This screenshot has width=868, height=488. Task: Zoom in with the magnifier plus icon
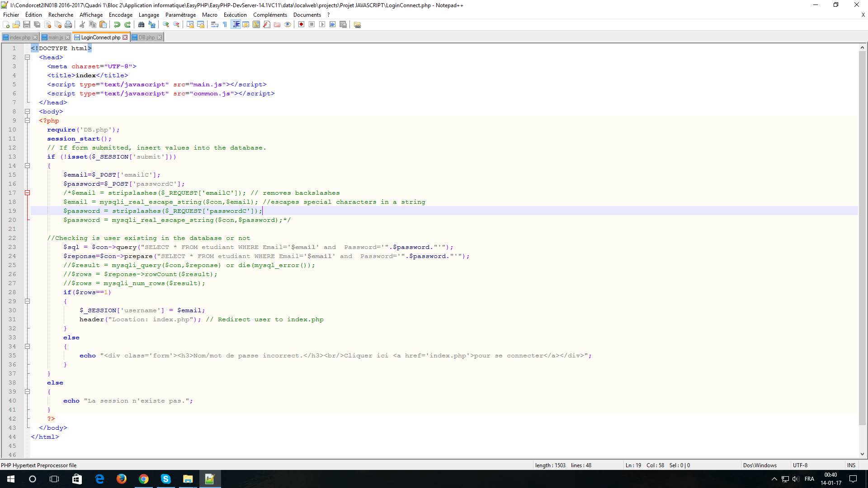[x=166, y=25]
